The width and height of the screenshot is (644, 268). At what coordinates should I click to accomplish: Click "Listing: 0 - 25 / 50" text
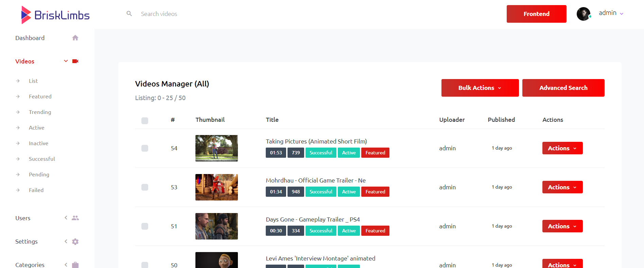click(x=160, y=98)
